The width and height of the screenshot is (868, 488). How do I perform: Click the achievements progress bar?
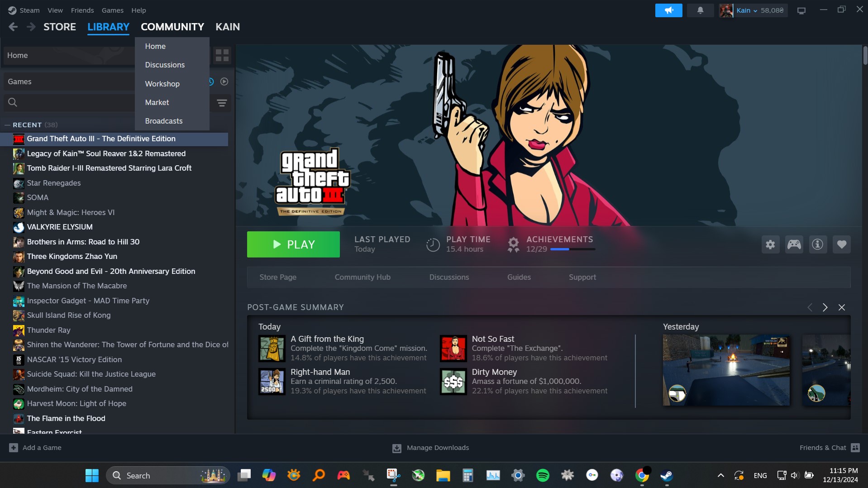(x=573, y=249)
